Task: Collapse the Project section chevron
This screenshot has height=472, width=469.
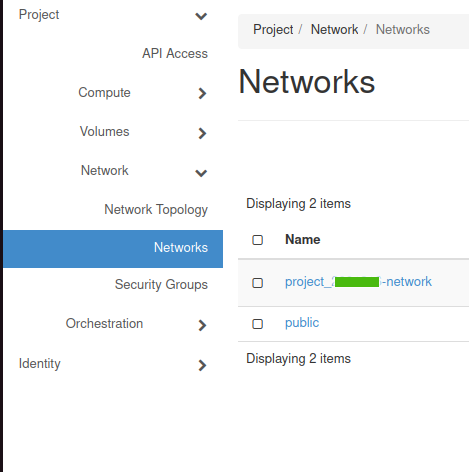Action: tap(201, 16)
